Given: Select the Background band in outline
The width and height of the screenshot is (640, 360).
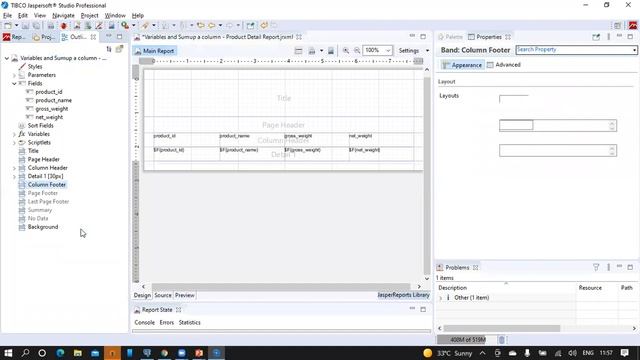Looking at the screenshot, I should click(43, 227).
